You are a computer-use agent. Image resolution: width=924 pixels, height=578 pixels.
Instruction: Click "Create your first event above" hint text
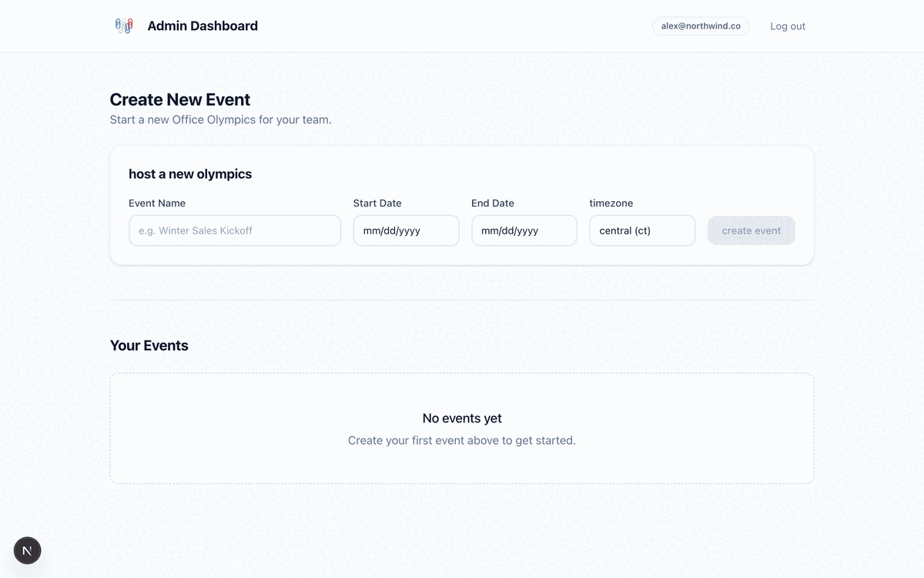point(462,441)
